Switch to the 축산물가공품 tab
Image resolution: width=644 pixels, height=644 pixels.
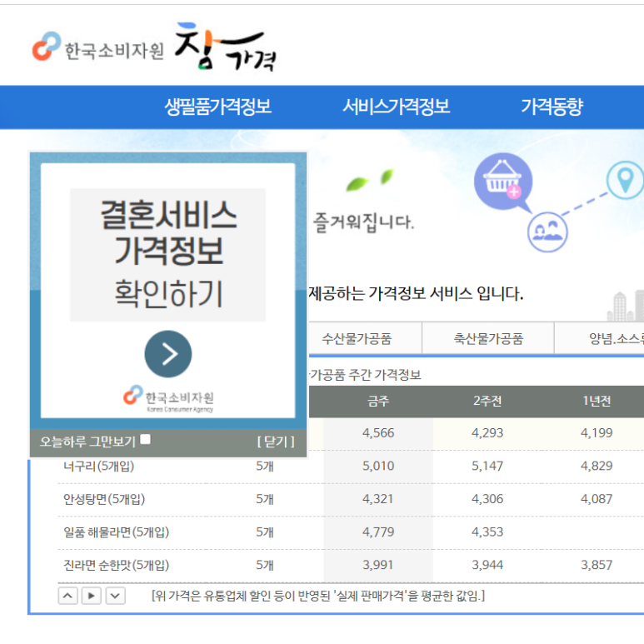(488, 338)
